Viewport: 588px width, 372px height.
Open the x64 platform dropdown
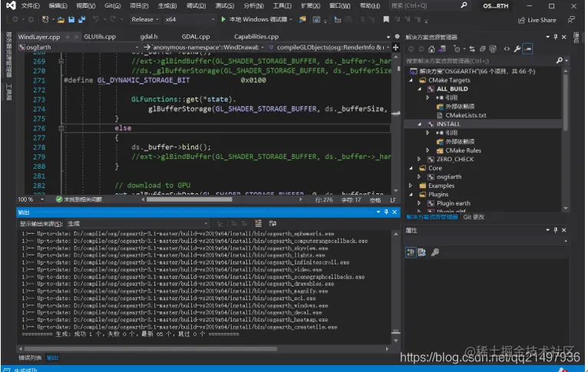coord(190,19)
